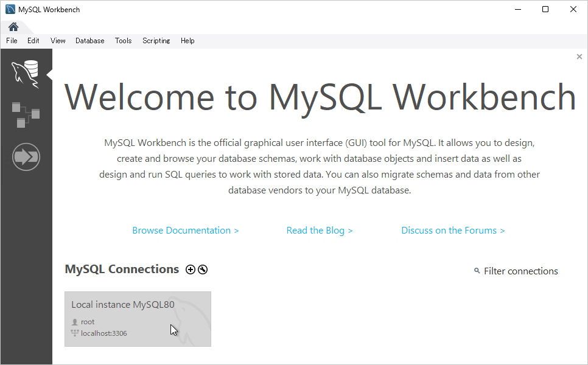Screen dimensions: 588x365
Task: Open the Home tab icon
Action: 13,27
